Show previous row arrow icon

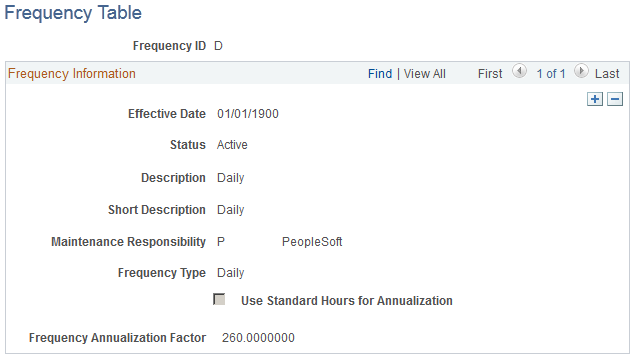click(519, 71)
